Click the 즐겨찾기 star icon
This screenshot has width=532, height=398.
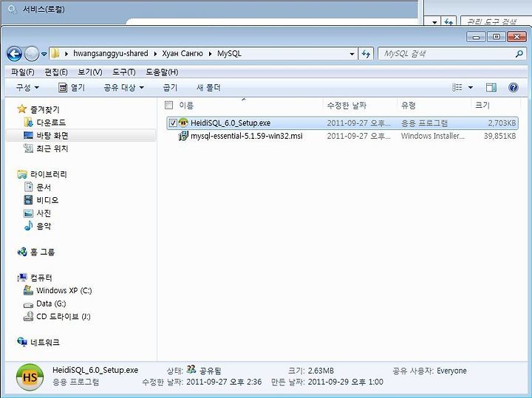tap(22, 109)
